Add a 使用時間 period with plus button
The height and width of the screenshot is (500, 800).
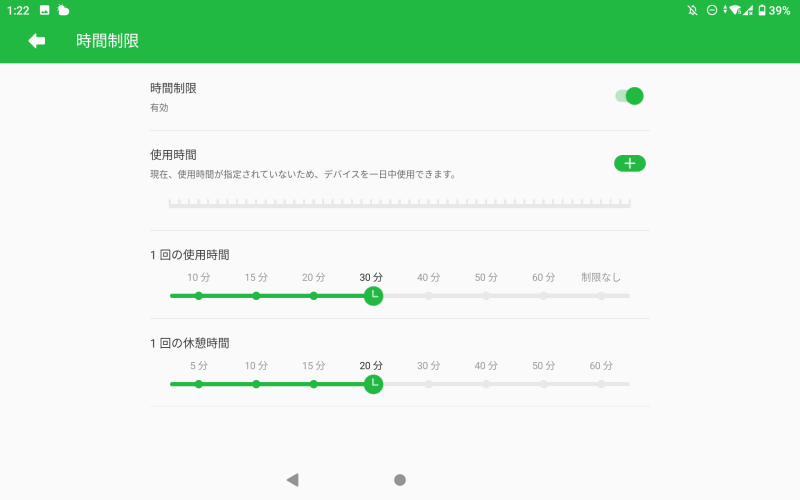[x=630, y=163]
